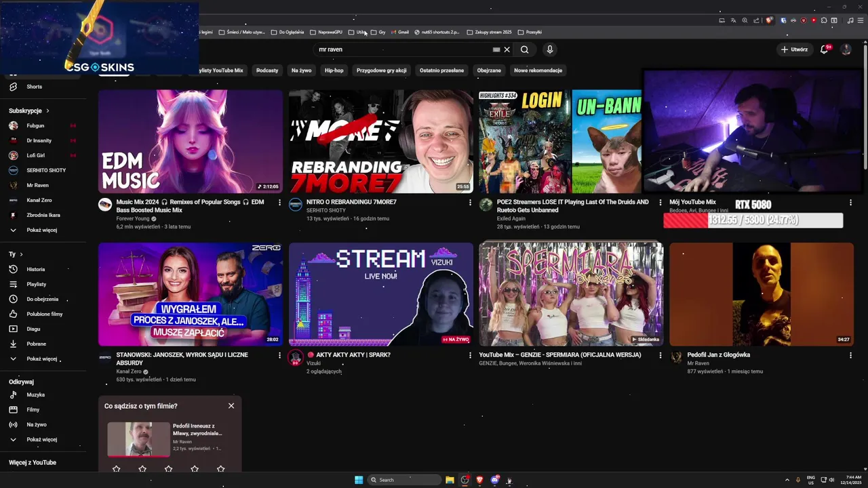
Task: Open Shorts in the sidebar
Action: 43,87
